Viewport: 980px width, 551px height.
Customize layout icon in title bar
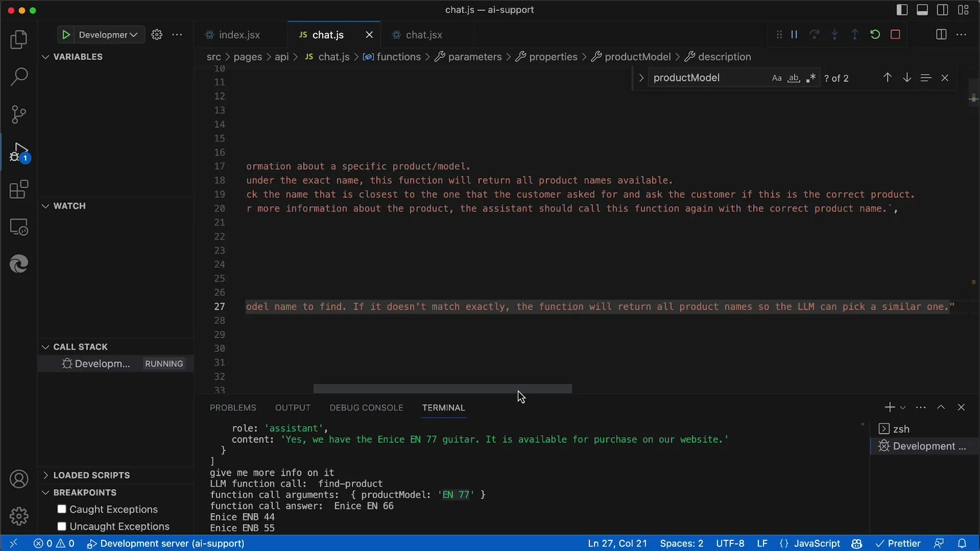point(963,10)
